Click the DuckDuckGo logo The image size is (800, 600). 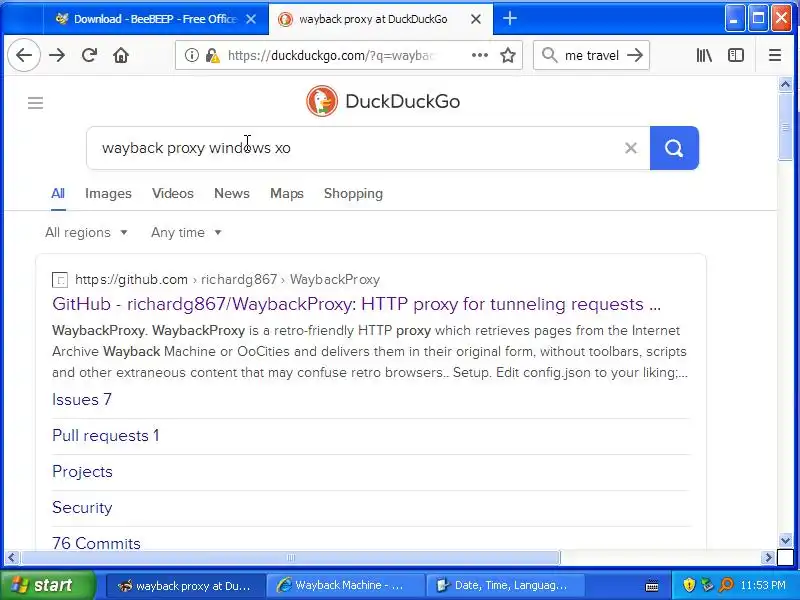tap(383, 101)
